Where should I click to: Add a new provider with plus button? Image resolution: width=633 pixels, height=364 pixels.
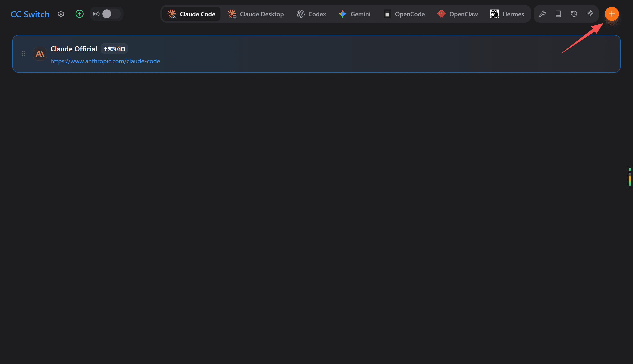pos(612,14)
